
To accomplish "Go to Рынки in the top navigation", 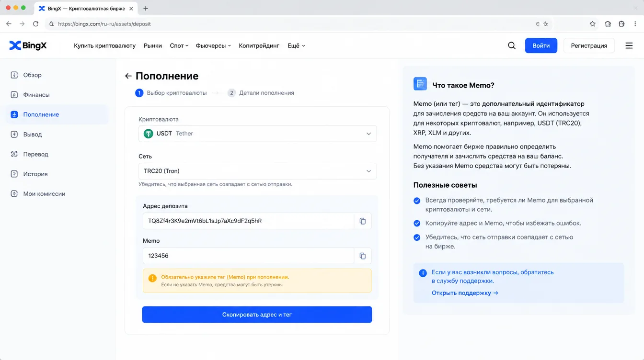I will [153, 45].
